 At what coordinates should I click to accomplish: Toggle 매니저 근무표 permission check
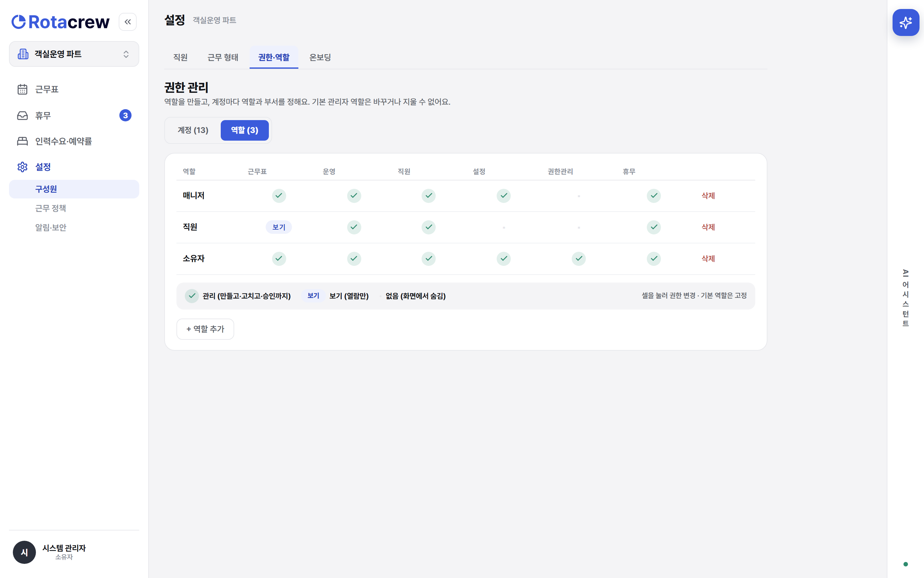[x=279, y=196]
